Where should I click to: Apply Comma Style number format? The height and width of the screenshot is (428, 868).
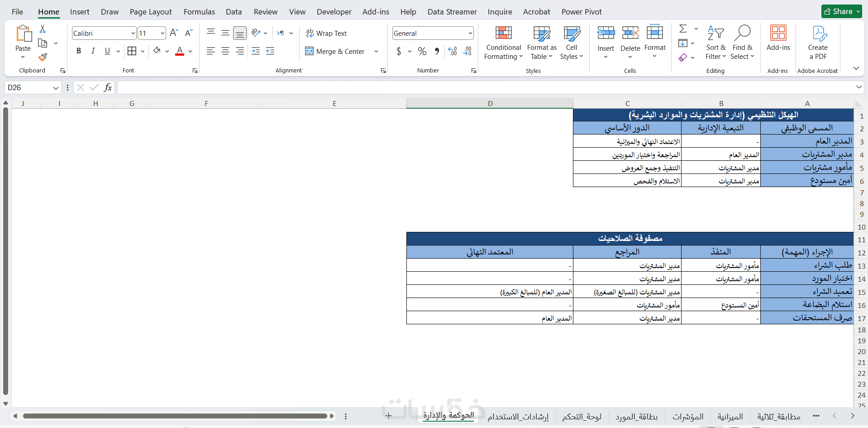(437, 51)
